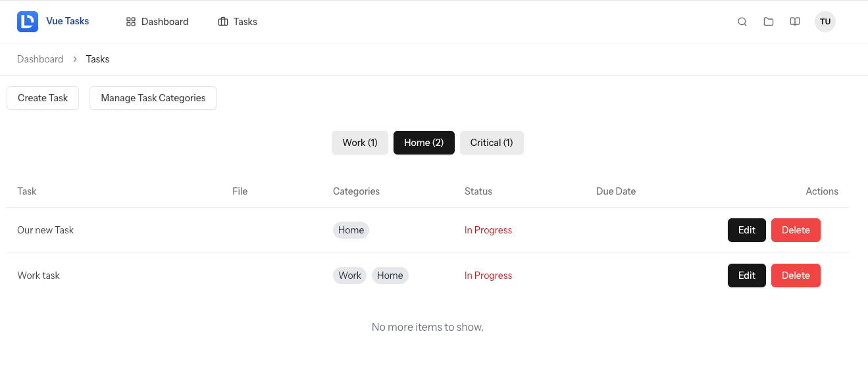868x384 pixels.
Task: Click the Work badge in Work task row
Action: coord(349,276)
